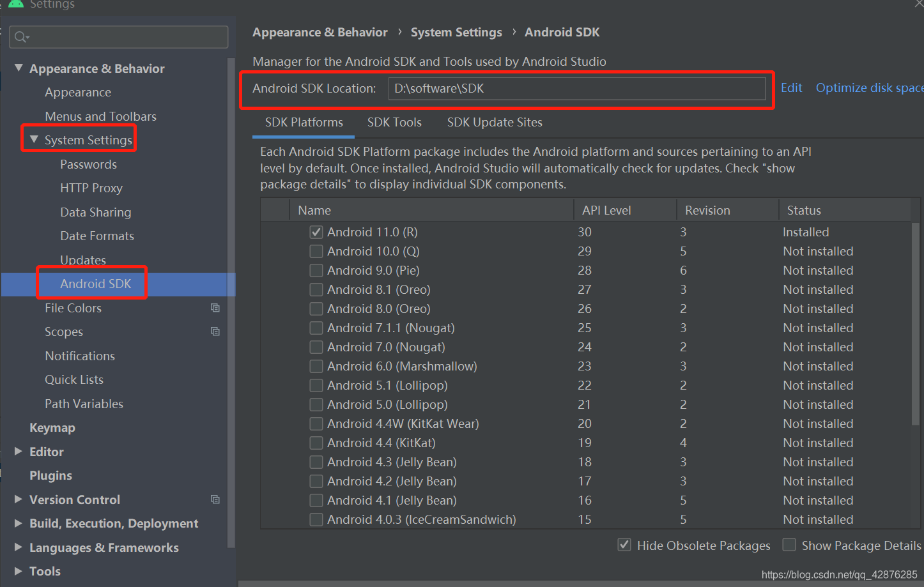
Task: Click the settings tree vertical scrollbar
Action: pos(231,303)
